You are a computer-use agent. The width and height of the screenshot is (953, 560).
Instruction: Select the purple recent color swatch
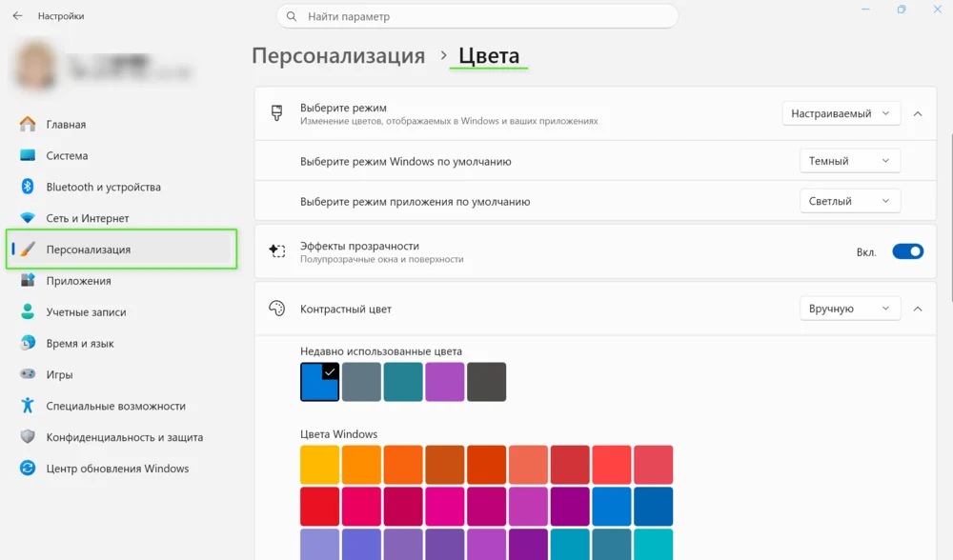point(445,382)
